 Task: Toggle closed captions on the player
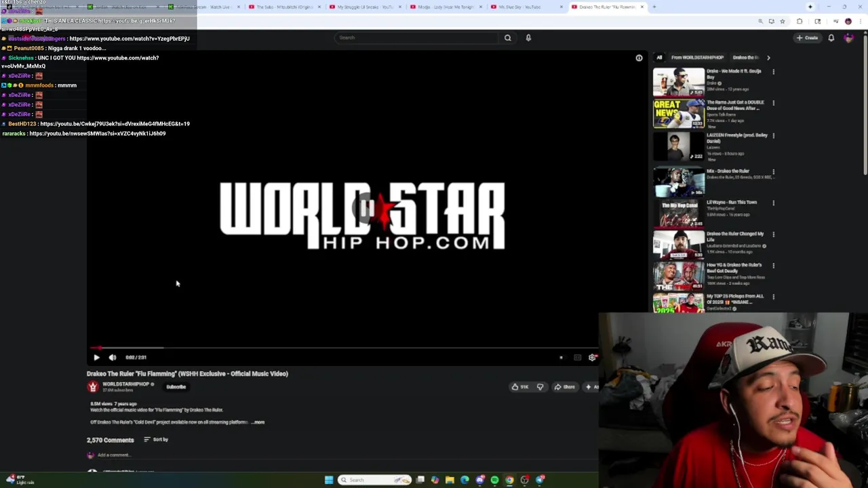click(577, 357)
